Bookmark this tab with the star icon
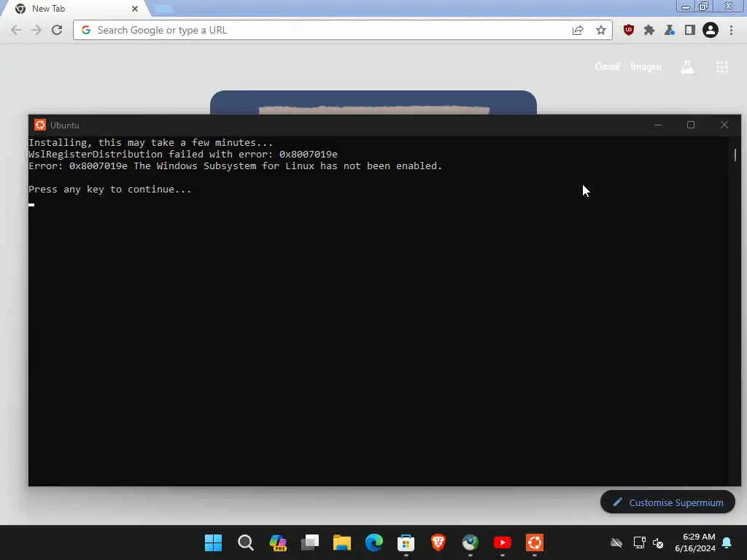 [x=601, y=30]
